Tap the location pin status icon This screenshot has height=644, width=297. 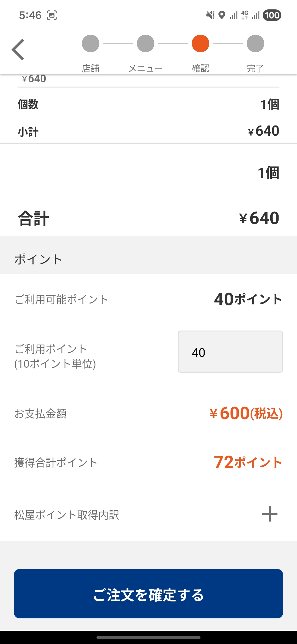[x=222, y=15]
